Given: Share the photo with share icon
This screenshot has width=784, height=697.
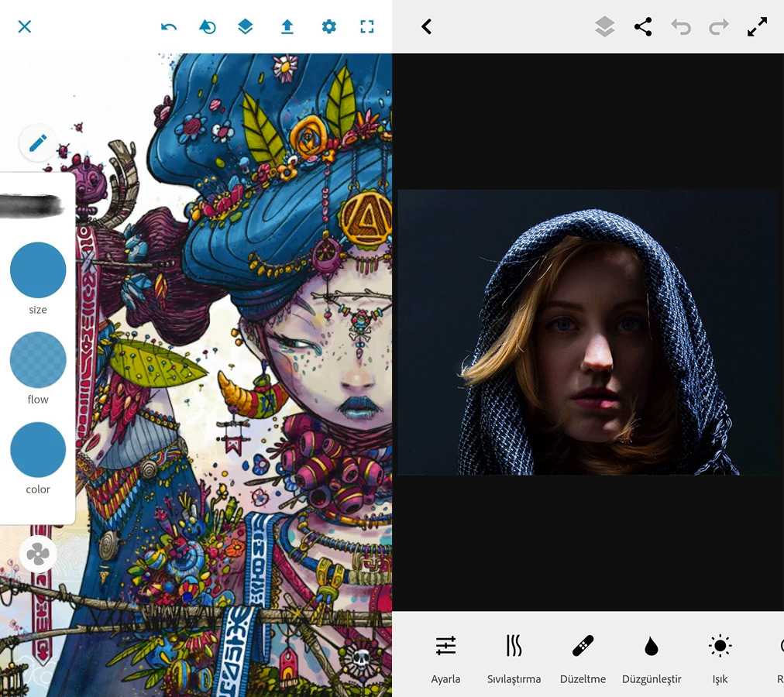Looking at the screenshot, I should [643, 26].
